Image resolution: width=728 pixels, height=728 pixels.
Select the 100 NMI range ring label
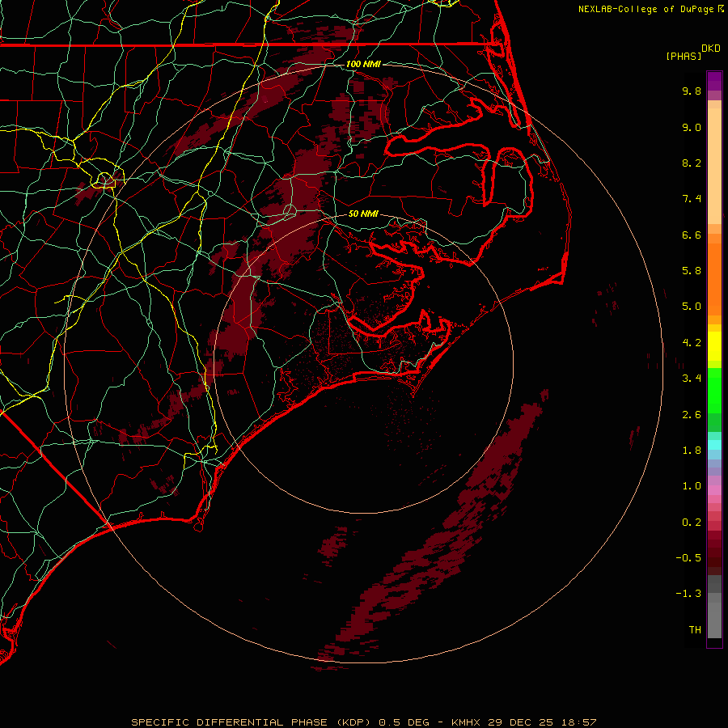click(363, 64)
